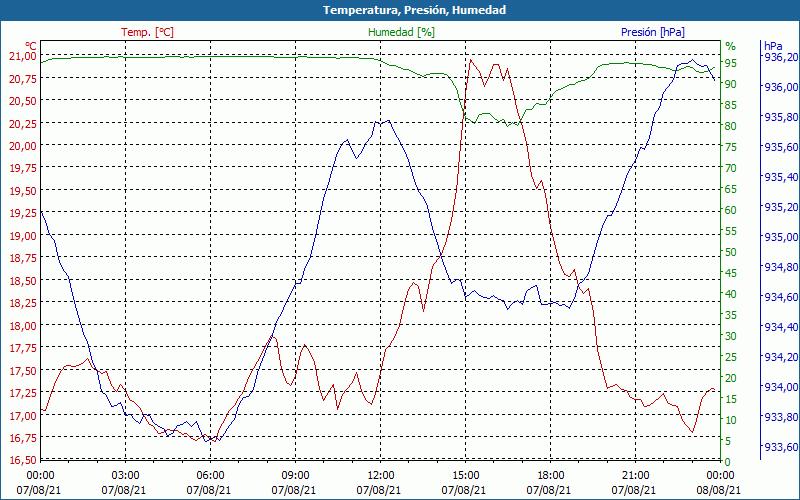Image resolution: width=800 pixels, height=500 pixels.
Task: Click the 70 humidity axis value
Action: (x=731, y=168)
